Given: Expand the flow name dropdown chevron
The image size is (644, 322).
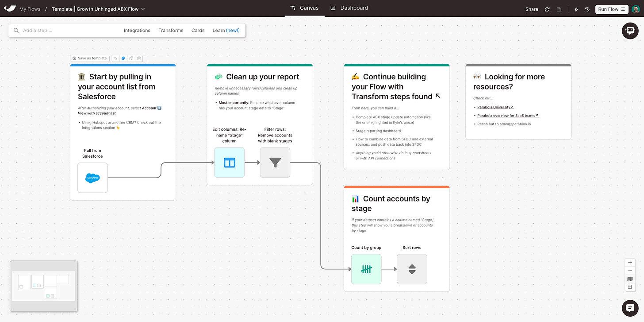Looking at the screenshot, I should pyautogui.click(x=143, y=9).
